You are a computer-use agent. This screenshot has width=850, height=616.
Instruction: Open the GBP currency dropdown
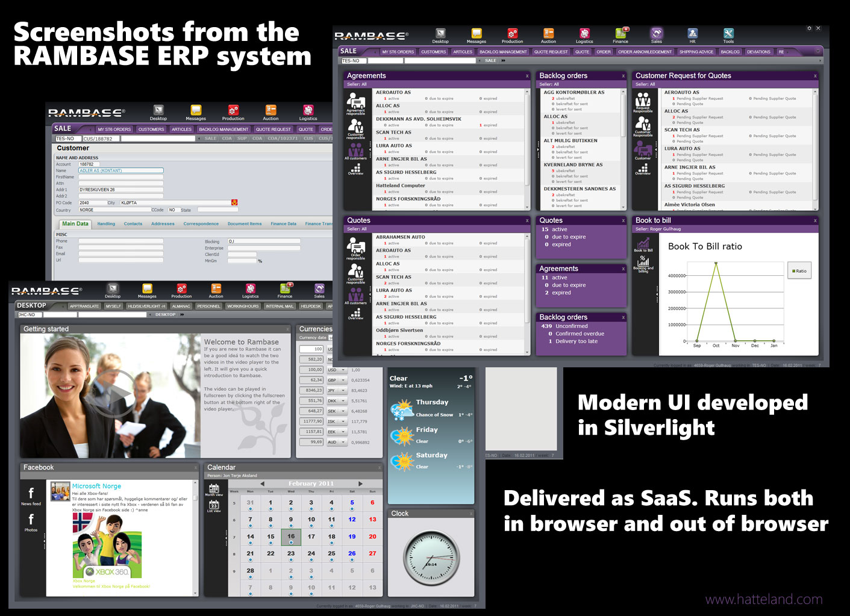pyautogui.click(x=343, y=381)
